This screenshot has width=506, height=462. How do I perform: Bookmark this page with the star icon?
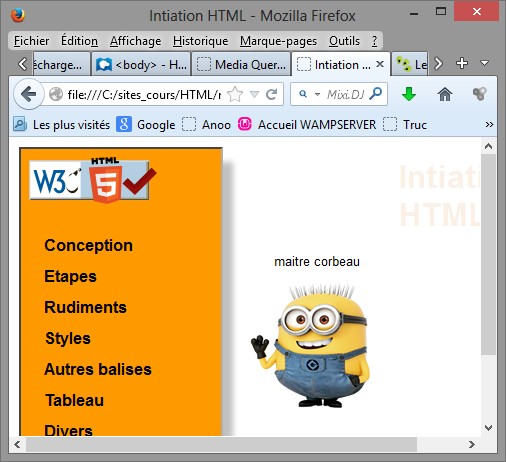[x=235, y=94]
